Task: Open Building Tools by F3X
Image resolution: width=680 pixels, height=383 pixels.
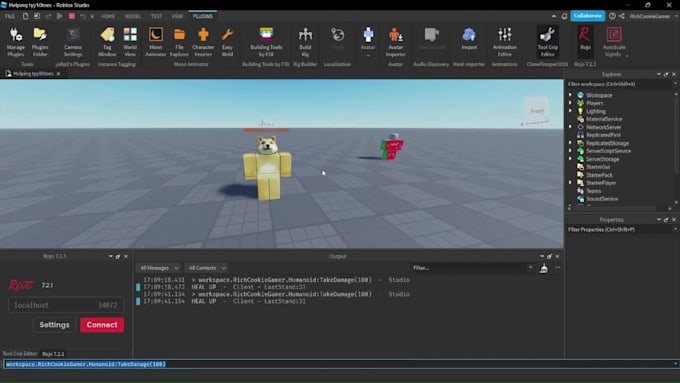Action: coord(266,42)
